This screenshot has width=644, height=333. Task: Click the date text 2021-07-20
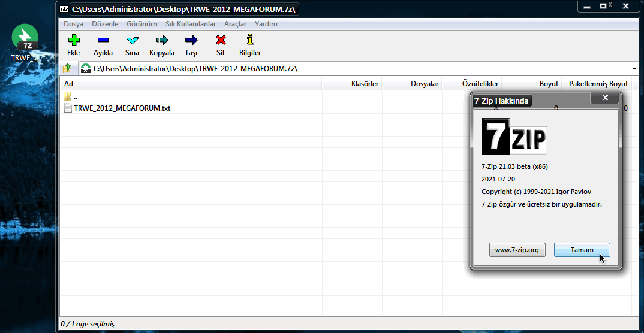[498, 179]
